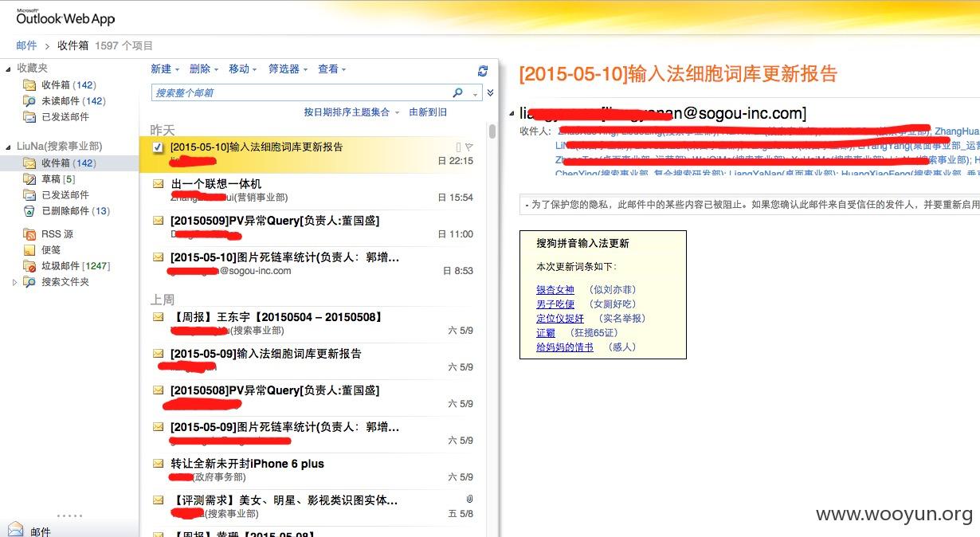Click the blocked content privacy notice bar
Screen dimensions: 980x537
coord(750,205)
